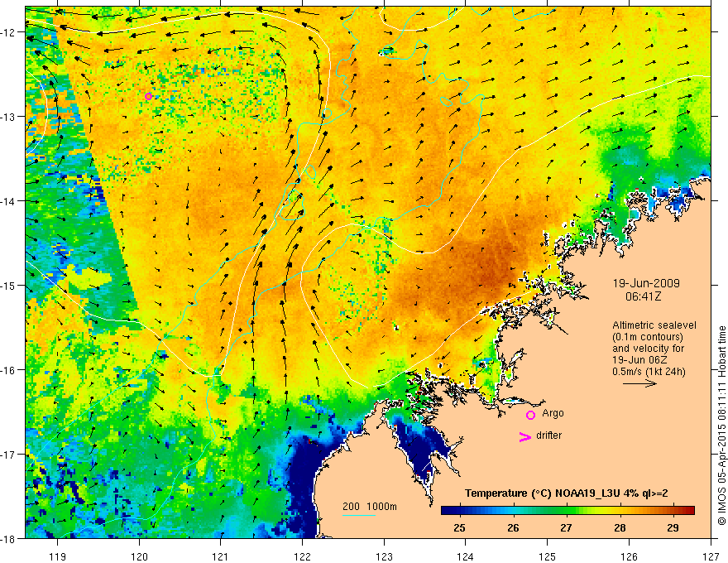This screenshot has height=563, width=728.
Task: Click the '0.5m/s (1kt 24h)' label
Action: pyautogui.click(x=649, y=371)
